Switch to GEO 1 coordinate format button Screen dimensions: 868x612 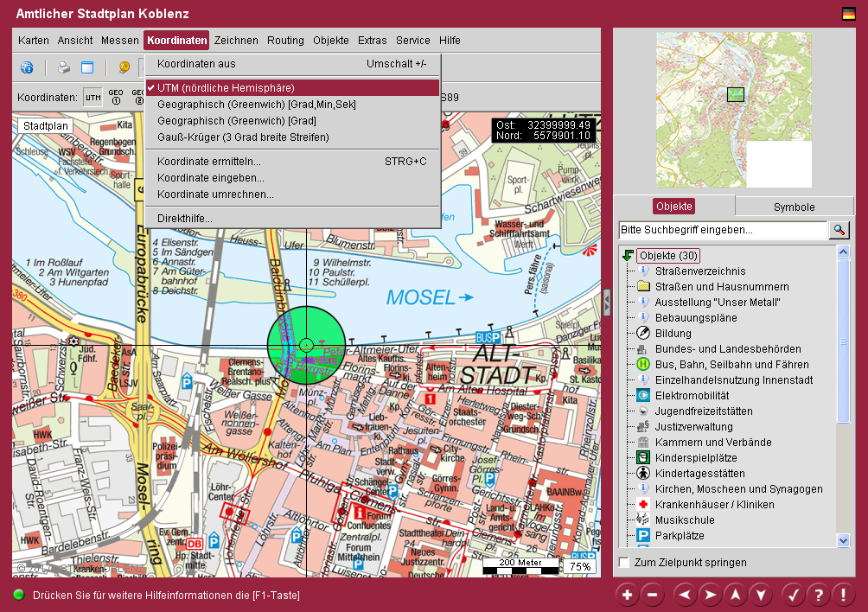[115, 97]
